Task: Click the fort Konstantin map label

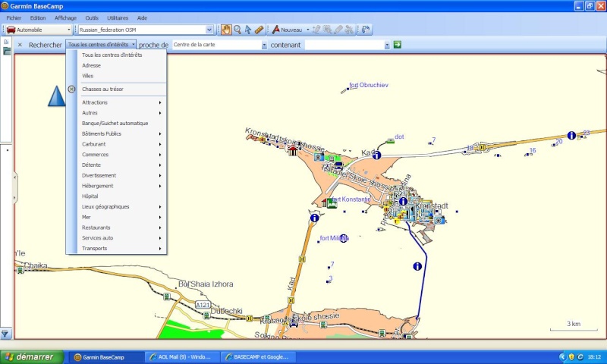Action: pyautogui.click(x=351, y=199)
